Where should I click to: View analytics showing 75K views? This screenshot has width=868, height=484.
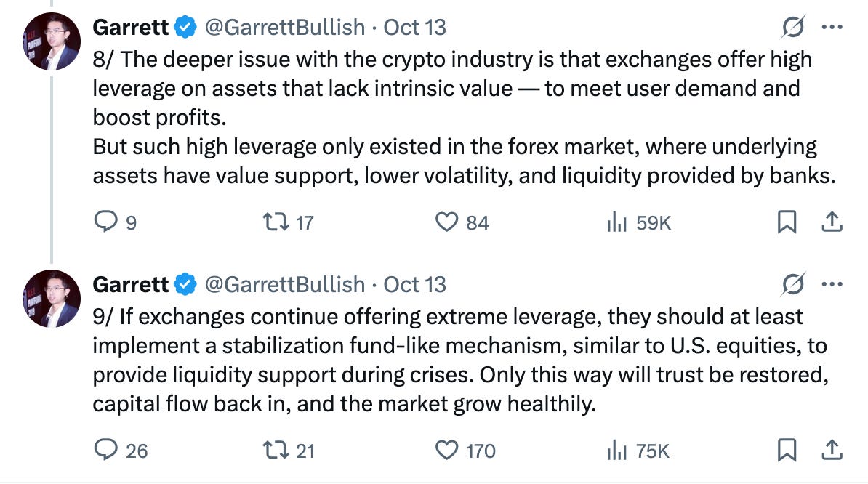(x=638, y=451)
